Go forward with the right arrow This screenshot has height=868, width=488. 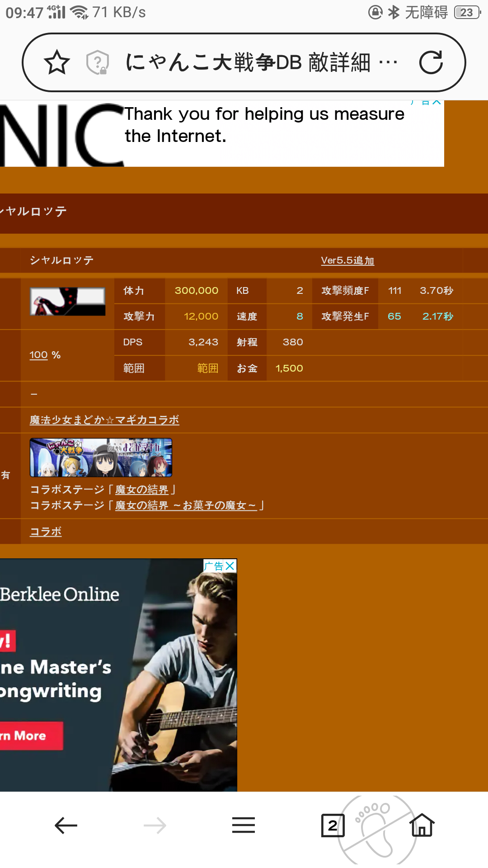point(155,826)
